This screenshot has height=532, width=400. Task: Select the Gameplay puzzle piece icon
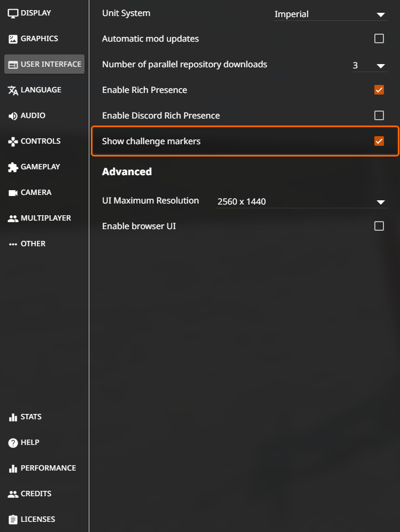(x=13, y=167)
